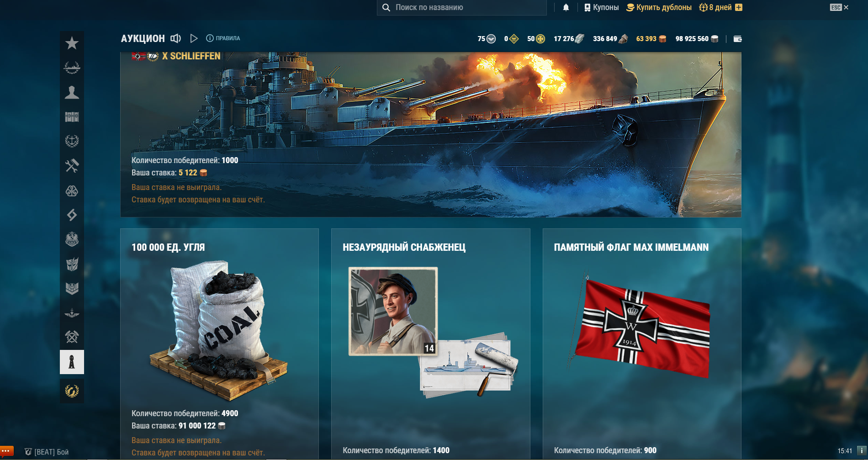The height and width of the screenshot is (460, 868).
Task: Open notifications bell icon
Action: coord(566,7)
